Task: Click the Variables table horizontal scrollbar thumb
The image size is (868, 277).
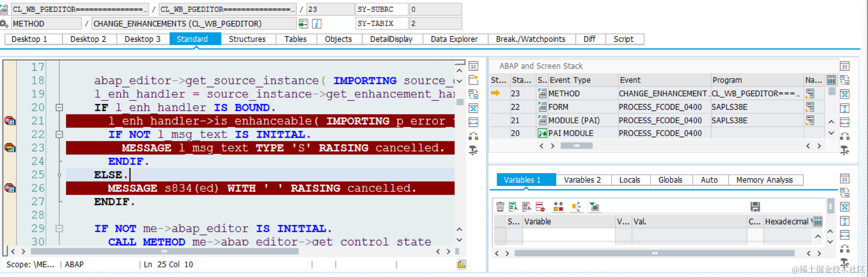Action: point(655,253)
